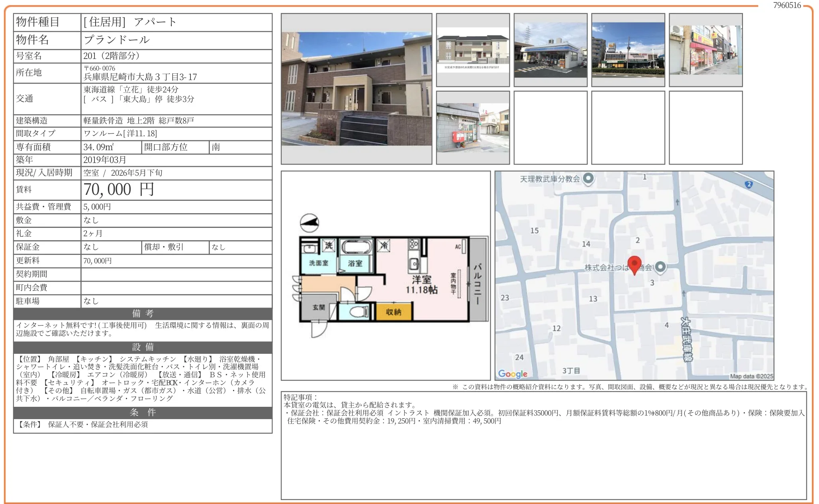This screenshot has height=504, width=819.
Task: Click the 設備 section header
Action: coord(143,347)
